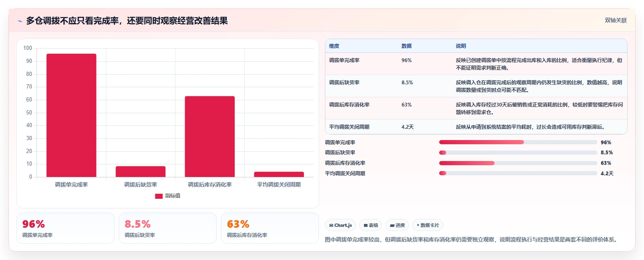
Task: Click the 调拨后库存消化率 bar in chart
Action: pyautogui.click(x=210, y=137)
